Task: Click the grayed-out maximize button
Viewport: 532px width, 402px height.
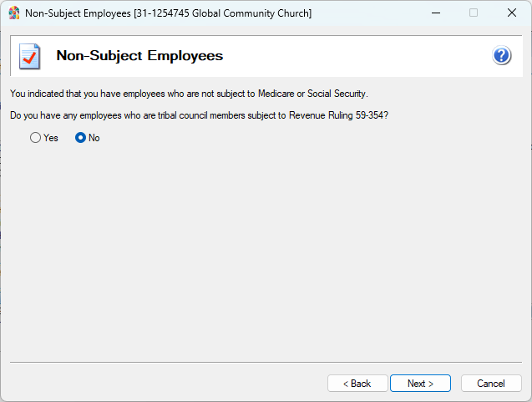Action: 474,13
